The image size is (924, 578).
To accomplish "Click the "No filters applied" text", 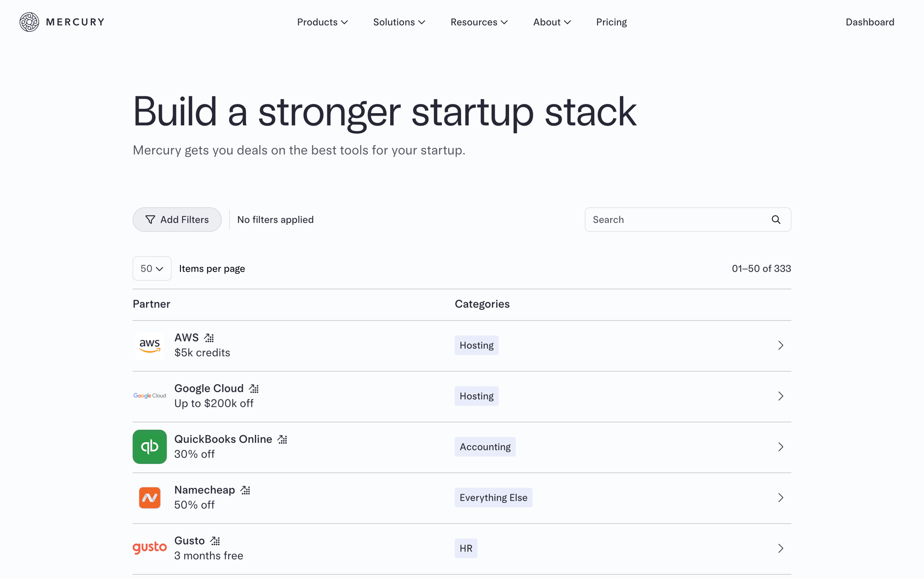I will point(275,220).
